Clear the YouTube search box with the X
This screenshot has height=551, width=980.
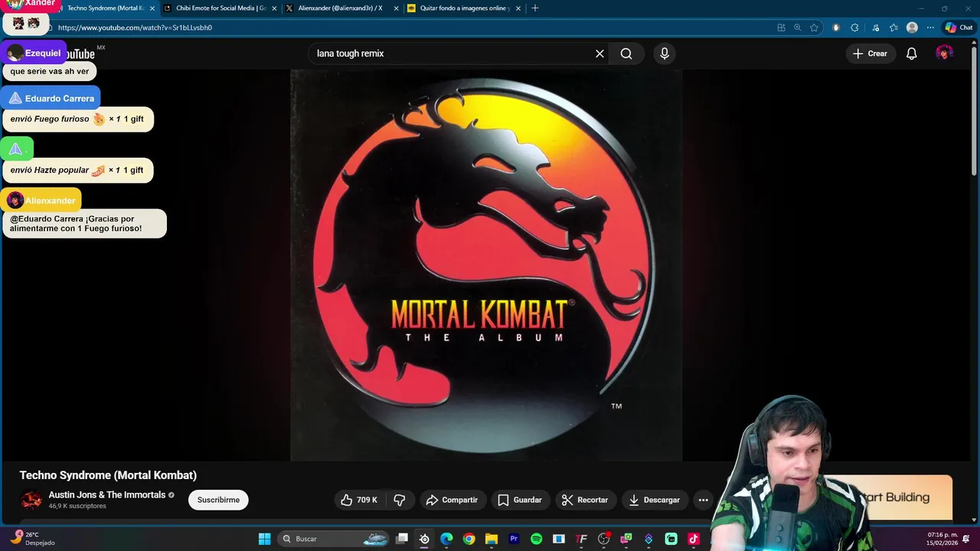[x=599, y=54]
